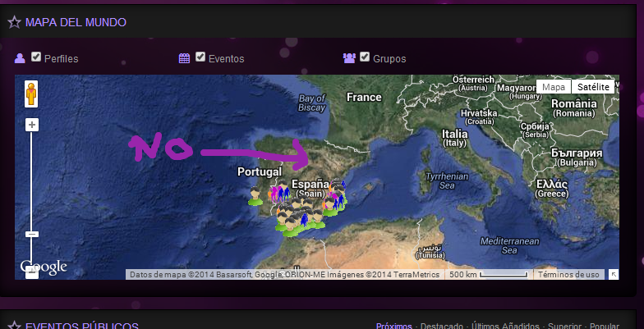Click the Perfiles person icon
This screenshot has height=329, width=644.
20,58
